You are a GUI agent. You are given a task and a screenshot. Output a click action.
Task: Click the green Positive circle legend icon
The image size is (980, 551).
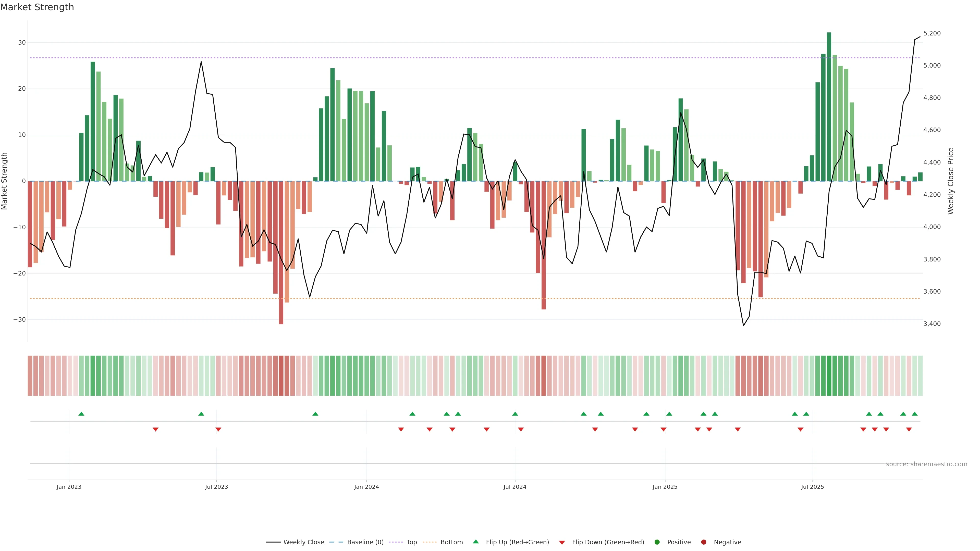pyautogui.click(x=657, y=542)
